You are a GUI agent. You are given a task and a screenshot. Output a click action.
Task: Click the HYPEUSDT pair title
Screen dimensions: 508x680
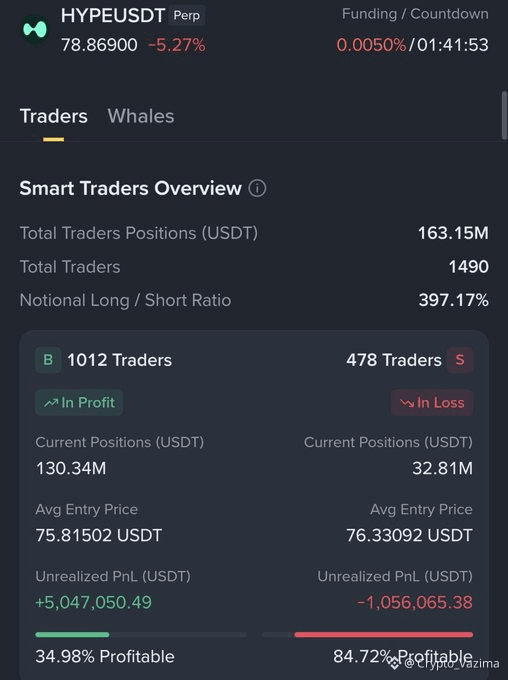point(113,16)
